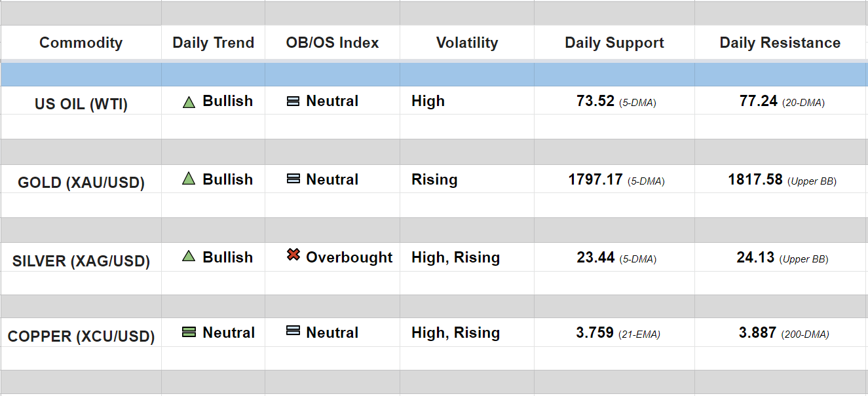This screenshot has height=396, width=868.
Task: Click the neutral OB/OS icon for Gold
Action: coord(293,179)
